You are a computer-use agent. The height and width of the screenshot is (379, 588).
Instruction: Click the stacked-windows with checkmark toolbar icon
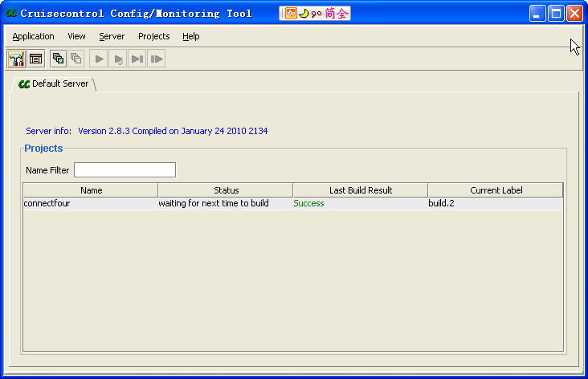point(58,59)
